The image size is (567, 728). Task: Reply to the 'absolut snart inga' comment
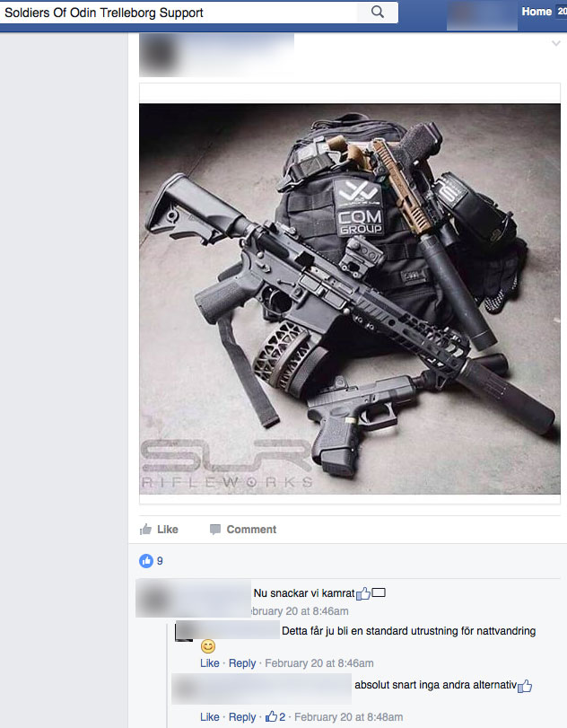click(242, 717)
